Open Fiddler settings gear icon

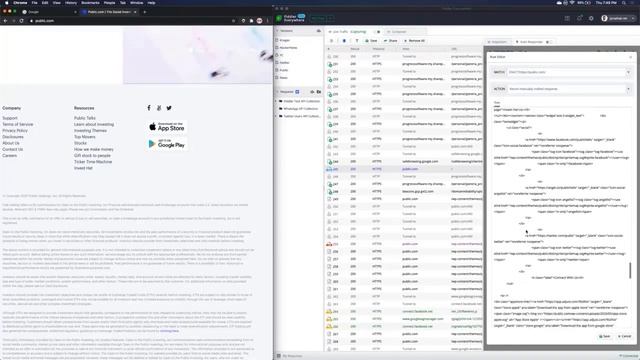click(591, 18)
